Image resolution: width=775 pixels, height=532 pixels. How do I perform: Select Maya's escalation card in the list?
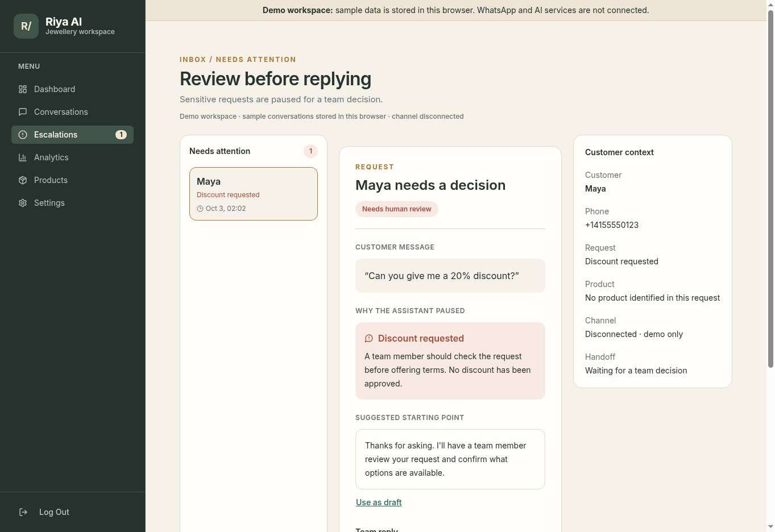click(x=254, y=194)
